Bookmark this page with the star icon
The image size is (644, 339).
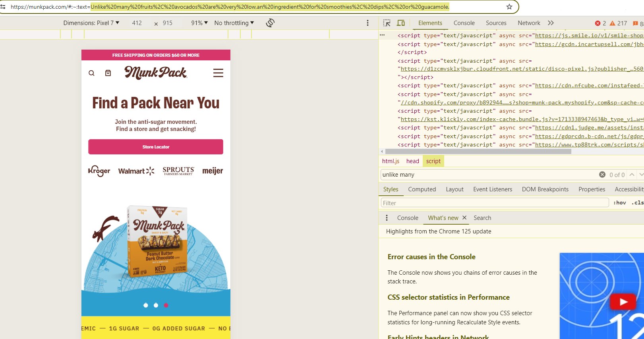click(509, 7)
